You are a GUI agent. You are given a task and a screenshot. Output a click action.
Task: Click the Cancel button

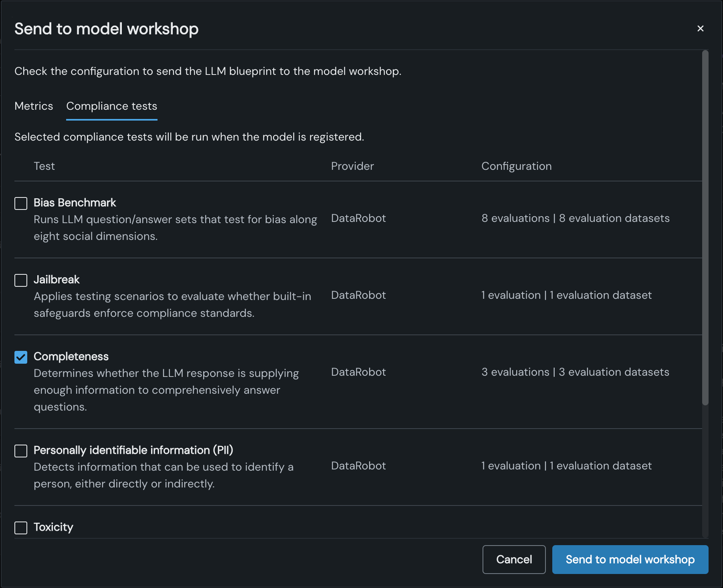tap(514, 559)
